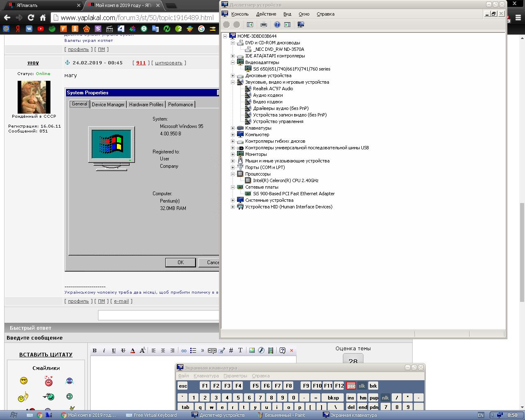
Task: Click the цитировать link on woy's post
Action: [x=169, y=63]
